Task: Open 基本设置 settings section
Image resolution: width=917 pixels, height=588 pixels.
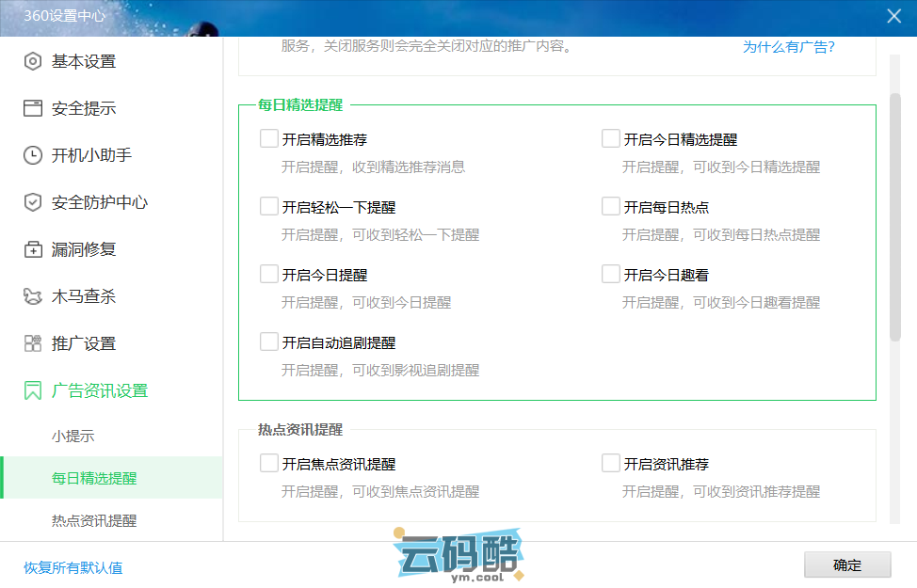Action: (70, 61)
